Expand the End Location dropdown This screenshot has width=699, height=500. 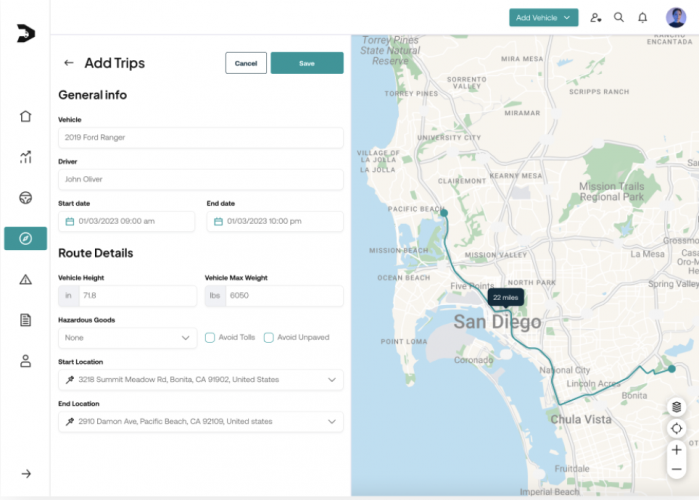point(200,422)
